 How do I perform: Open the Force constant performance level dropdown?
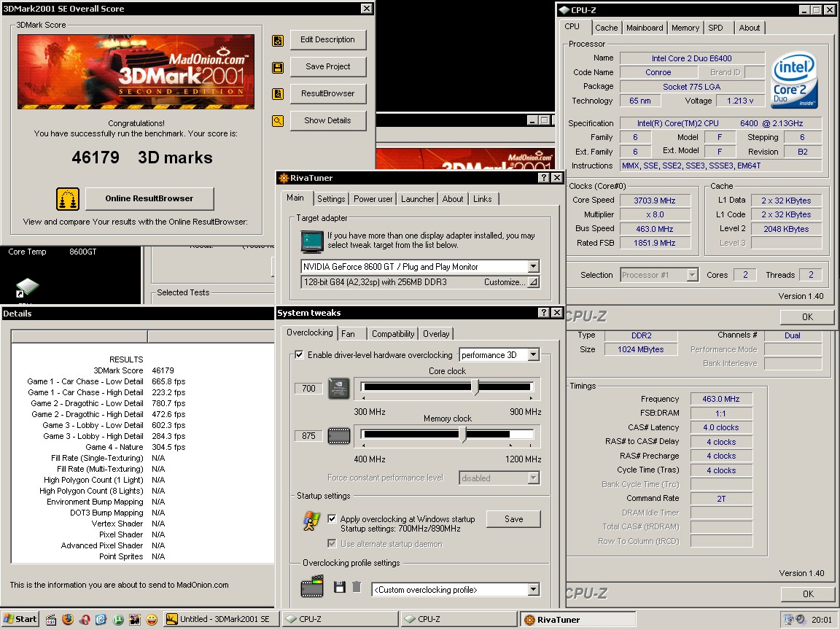[x=533, y=478]
